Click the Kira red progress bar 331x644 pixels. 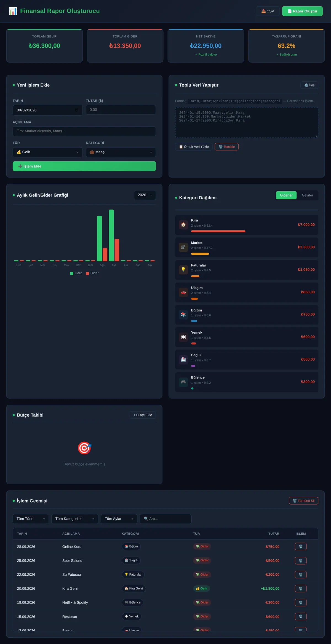coord(218,231)
